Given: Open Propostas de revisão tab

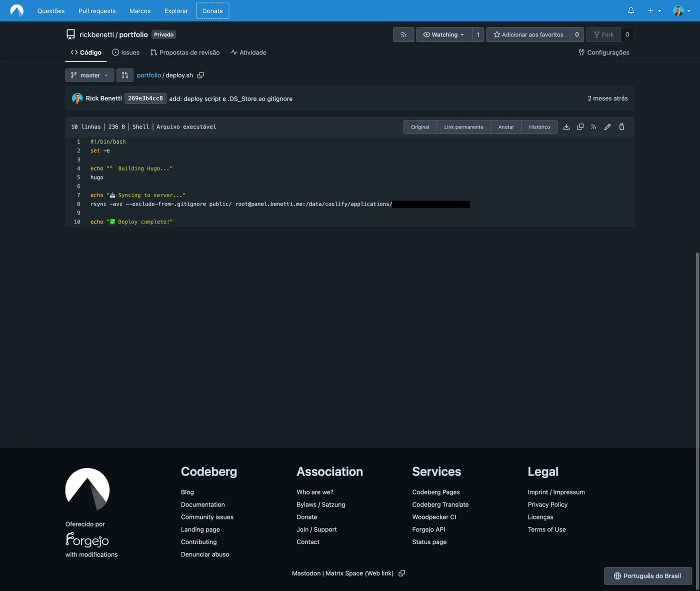Looking at the screenshot, I should pyautogui.click(x=185, y=52).
